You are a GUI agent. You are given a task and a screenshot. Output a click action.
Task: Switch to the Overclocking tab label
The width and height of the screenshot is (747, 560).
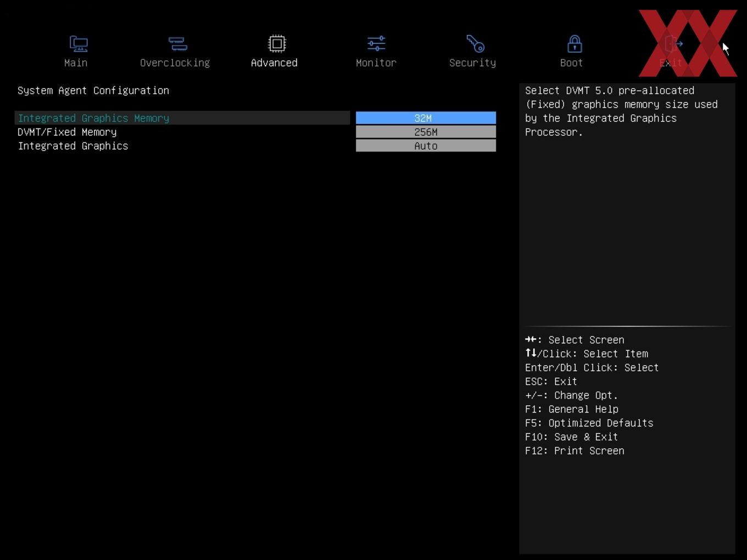[x=175, y=63]
